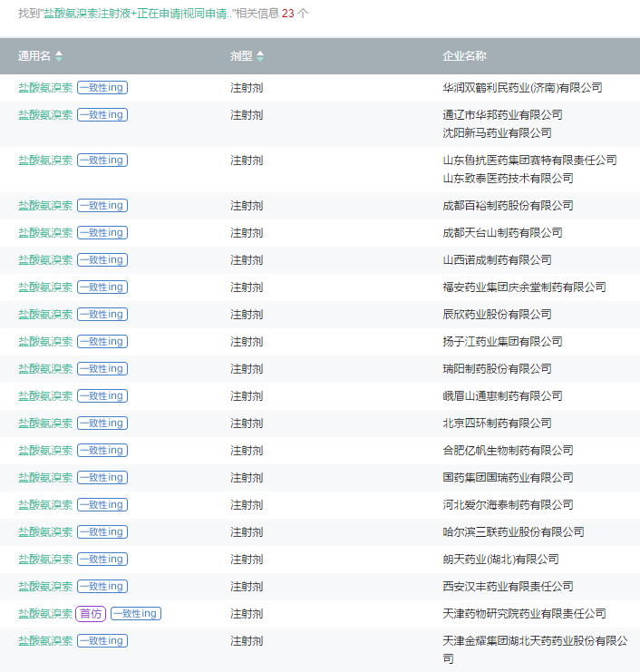Select company 山东致泰医药技术有限公司
Image resolution: width=640 pixels, height=672 pixels.
click(x=508, y=179)
